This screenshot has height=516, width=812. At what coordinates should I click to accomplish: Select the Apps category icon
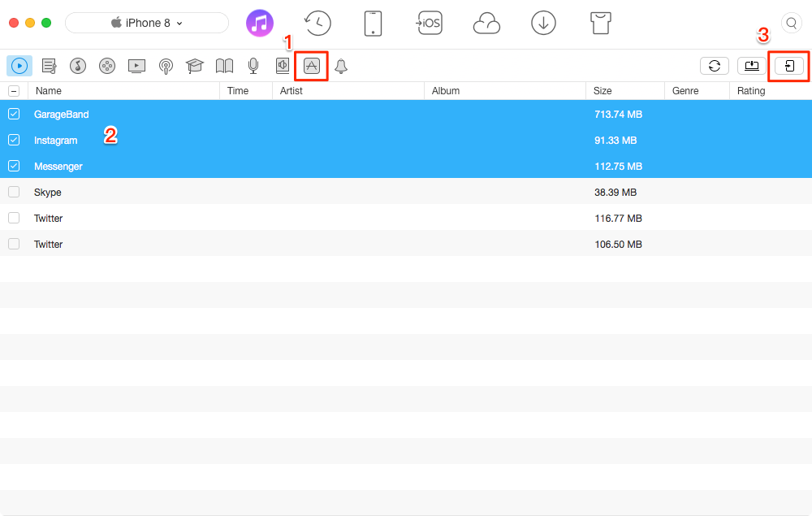[311, 66]
